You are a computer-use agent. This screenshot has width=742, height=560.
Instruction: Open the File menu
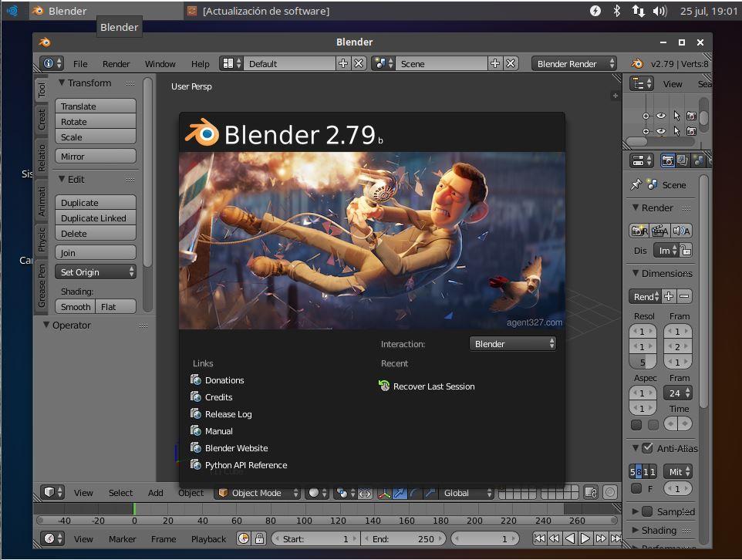(79, 63)
